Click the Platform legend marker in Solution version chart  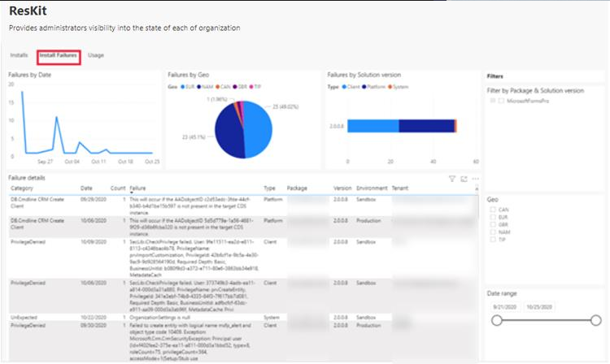[365, 84]
